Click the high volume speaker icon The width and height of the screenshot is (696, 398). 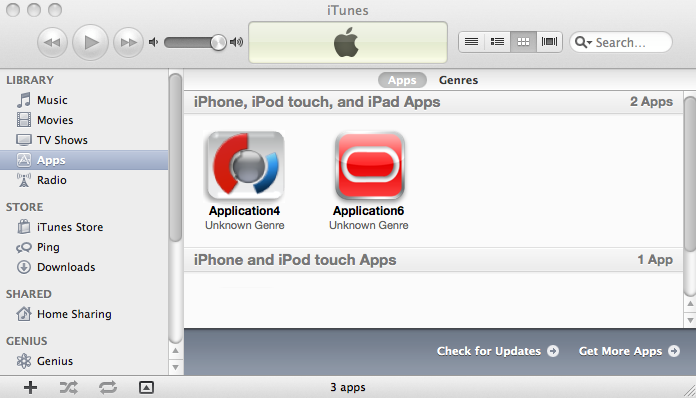point(237,42)
